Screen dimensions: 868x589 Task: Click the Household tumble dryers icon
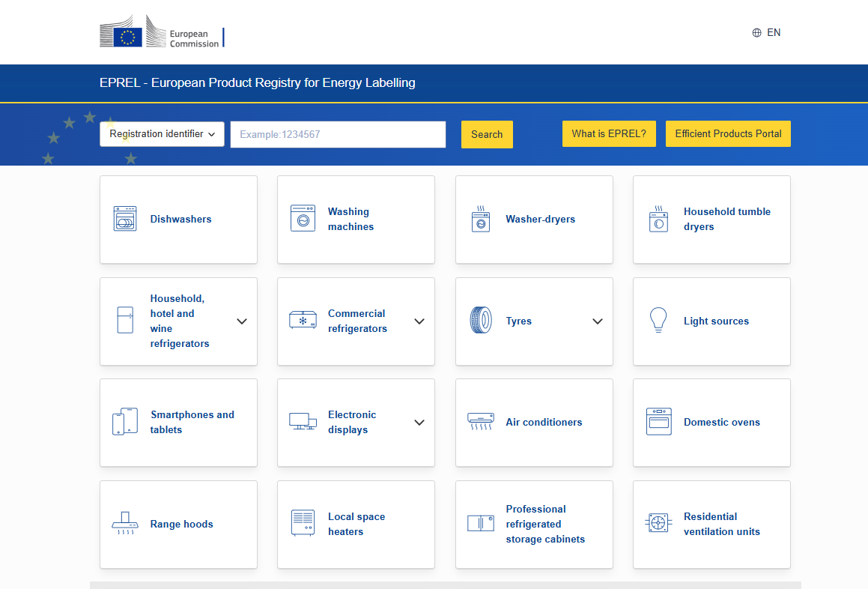(x=658, y=218)
